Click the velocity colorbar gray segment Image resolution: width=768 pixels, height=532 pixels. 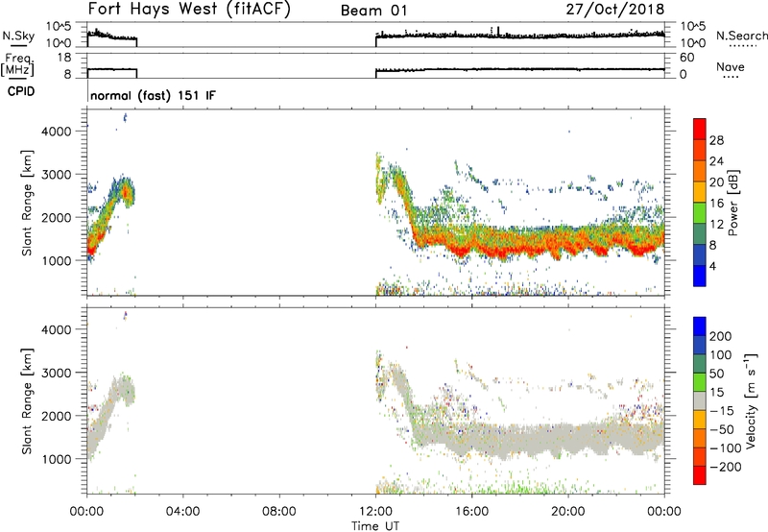700,401
